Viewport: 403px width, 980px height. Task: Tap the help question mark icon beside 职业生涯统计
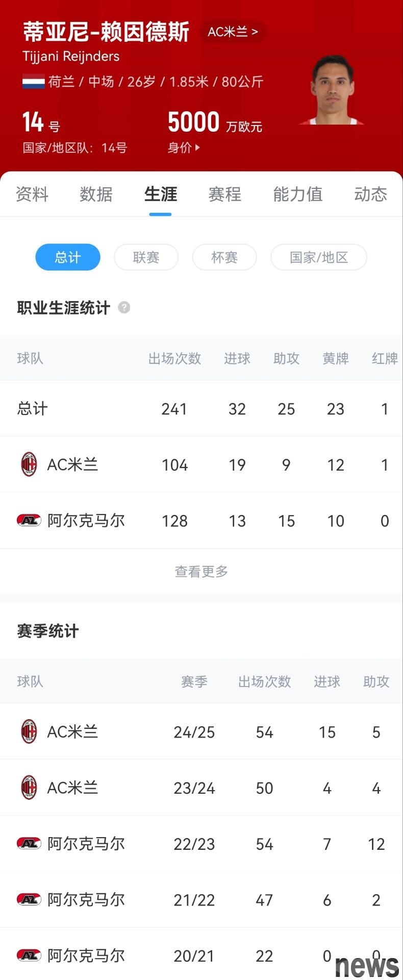pyautogui.click(x=124, y=308)
